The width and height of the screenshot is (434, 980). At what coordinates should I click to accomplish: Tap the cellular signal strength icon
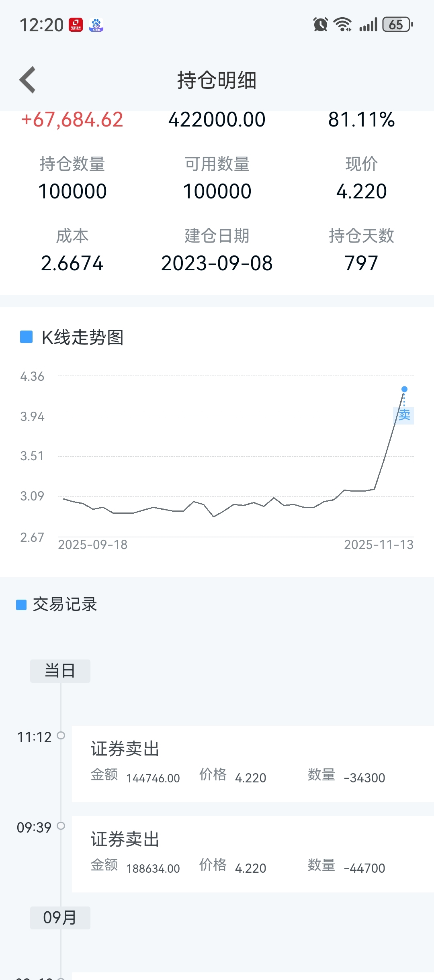(x=368, y=24)
